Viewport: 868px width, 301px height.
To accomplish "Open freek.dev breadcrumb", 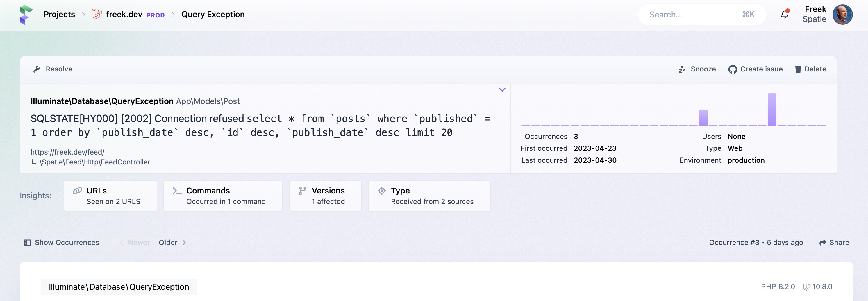I will (124, 14).
